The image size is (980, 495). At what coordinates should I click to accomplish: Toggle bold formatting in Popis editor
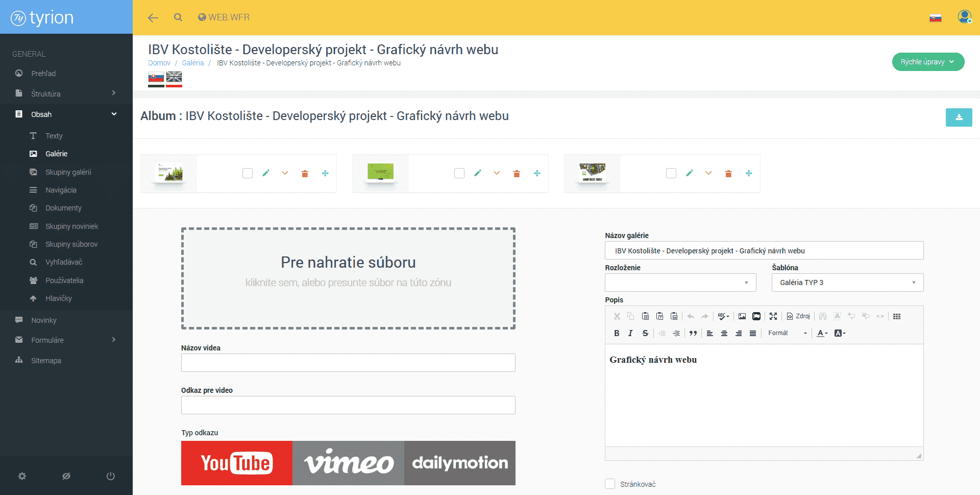click(617, 333)
